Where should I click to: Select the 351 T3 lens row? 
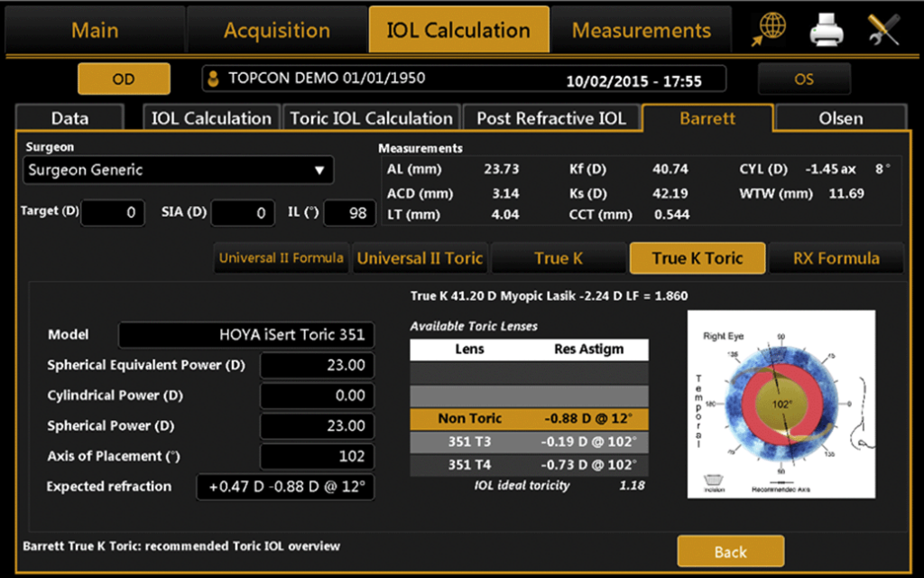tap(529, 442)
